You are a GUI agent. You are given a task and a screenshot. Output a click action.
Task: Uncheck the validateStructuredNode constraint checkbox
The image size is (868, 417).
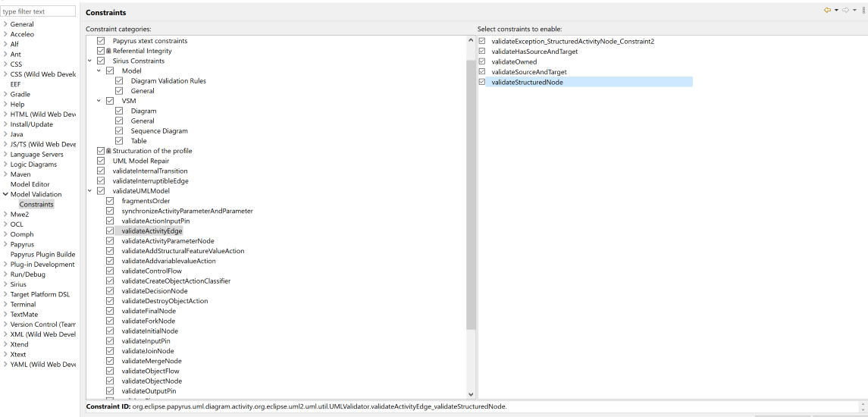(482, 82)
